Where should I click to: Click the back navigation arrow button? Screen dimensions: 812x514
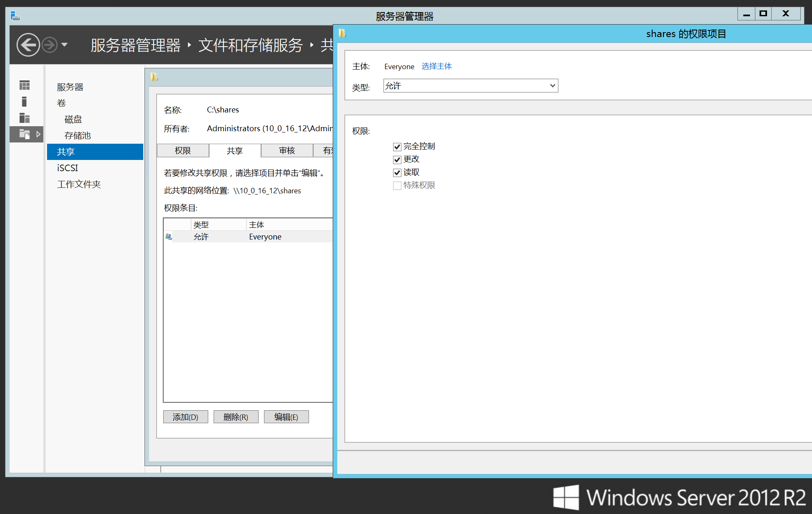pos(28,45)
